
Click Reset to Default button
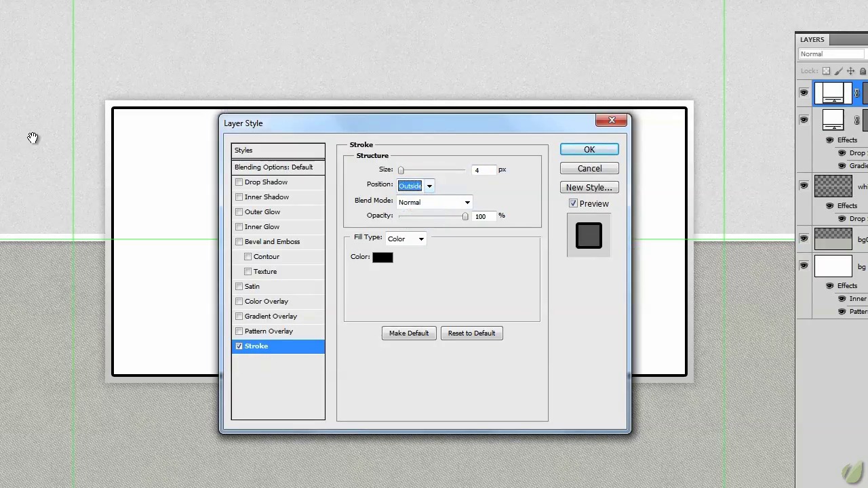pos(471,333)
